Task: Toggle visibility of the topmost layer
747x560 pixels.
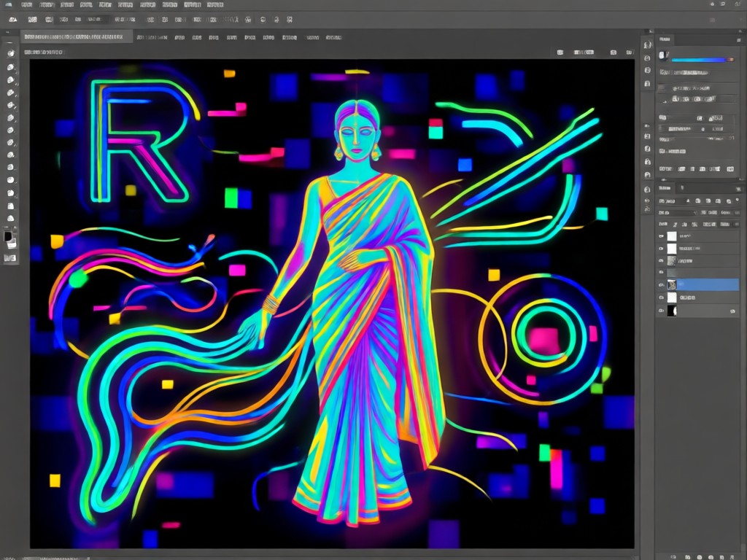Action: tap(661, 236)
